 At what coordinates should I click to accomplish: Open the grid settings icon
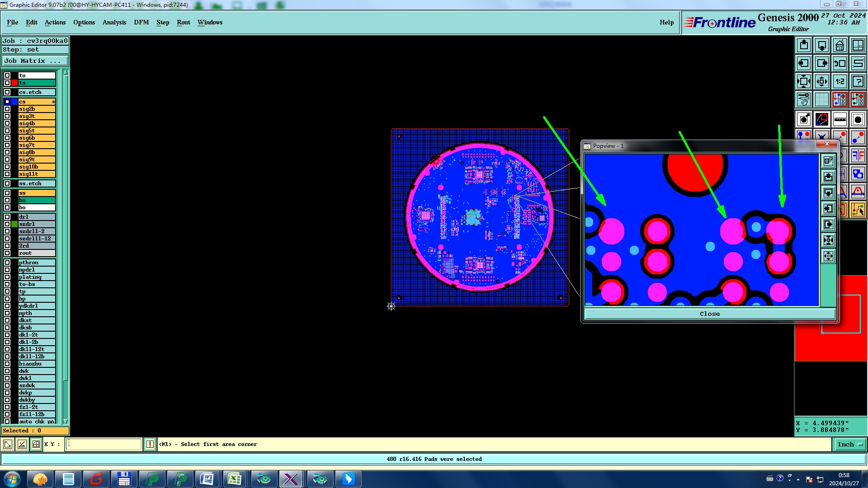coord(821,99)
